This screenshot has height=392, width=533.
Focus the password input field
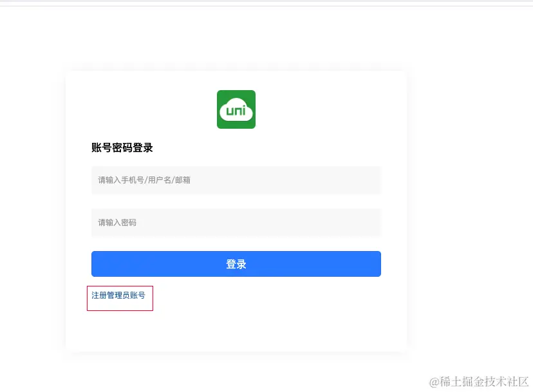point(236,223)
